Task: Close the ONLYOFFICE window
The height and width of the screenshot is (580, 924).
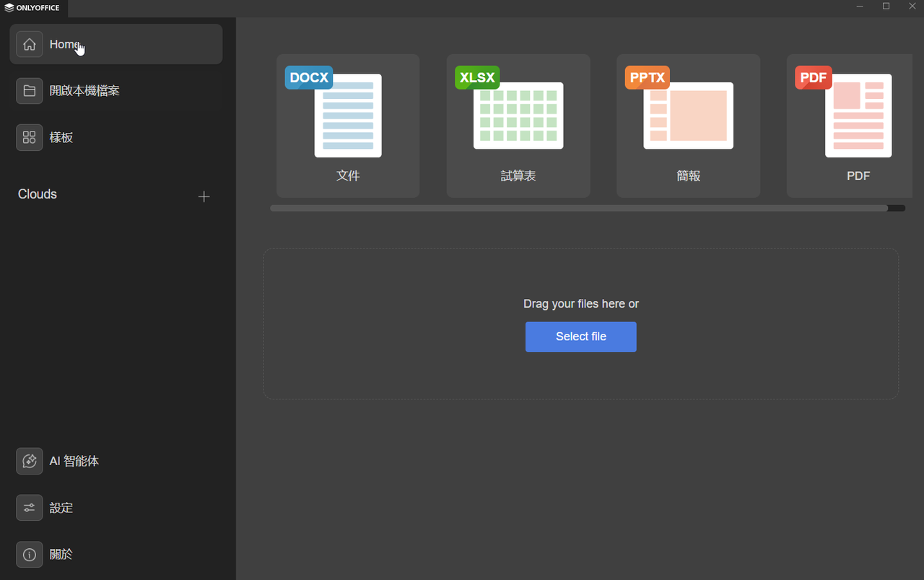Action: pos(912,7)
